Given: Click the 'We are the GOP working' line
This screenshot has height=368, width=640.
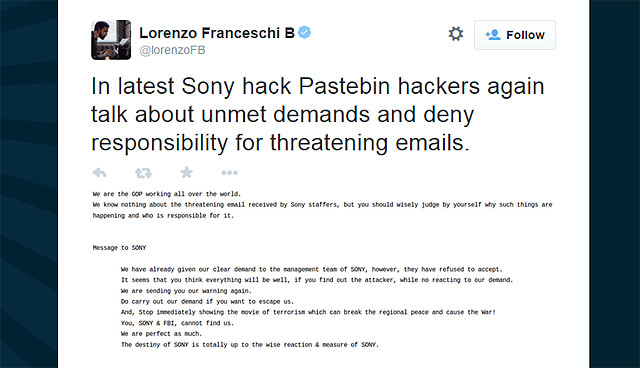Looking at the screenshot, I should [167, 194].
